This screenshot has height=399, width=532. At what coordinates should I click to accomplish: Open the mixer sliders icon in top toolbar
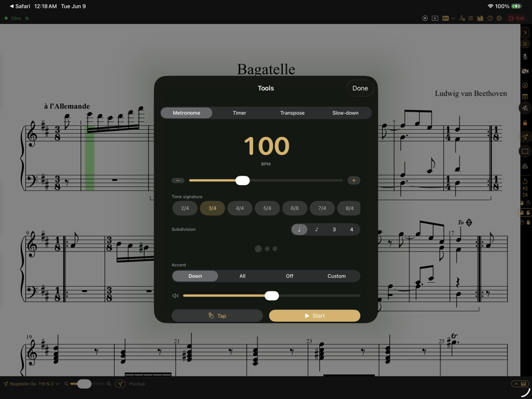(470, 18)
